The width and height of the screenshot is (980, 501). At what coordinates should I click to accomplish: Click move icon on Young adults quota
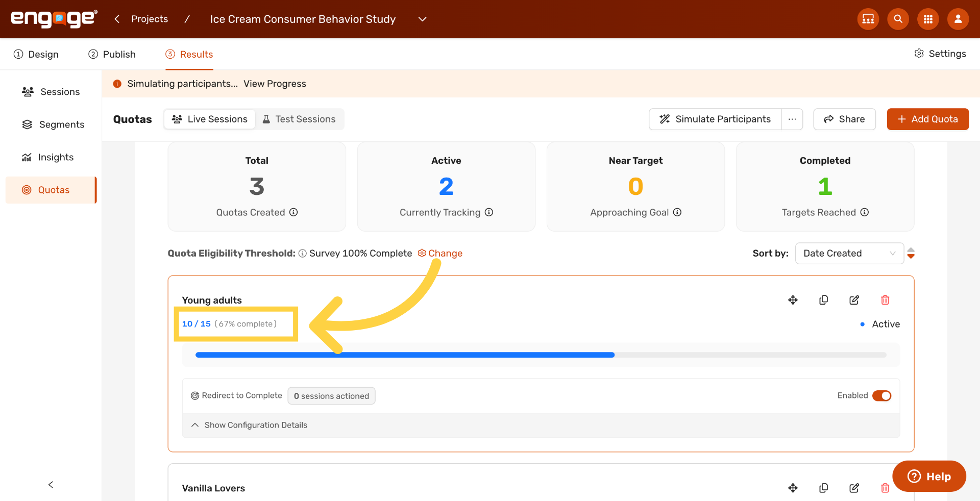coord(793,300)
